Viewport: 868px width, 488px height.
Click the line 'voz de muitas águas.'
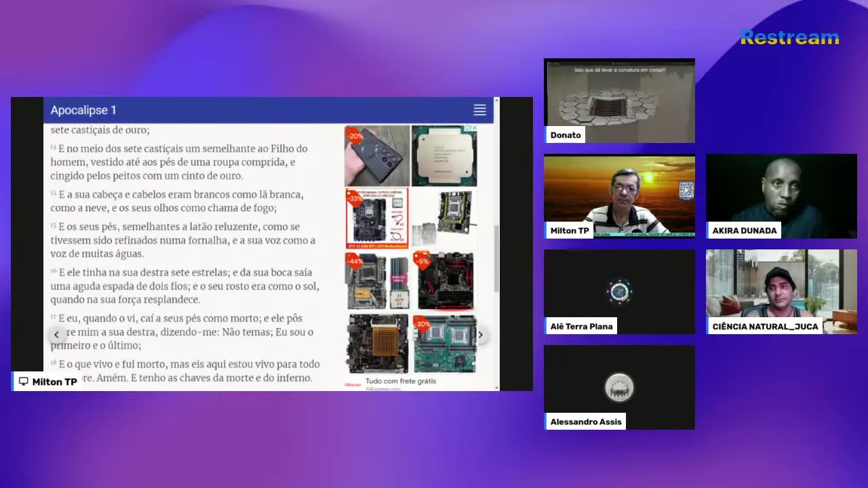coord(97,254)
